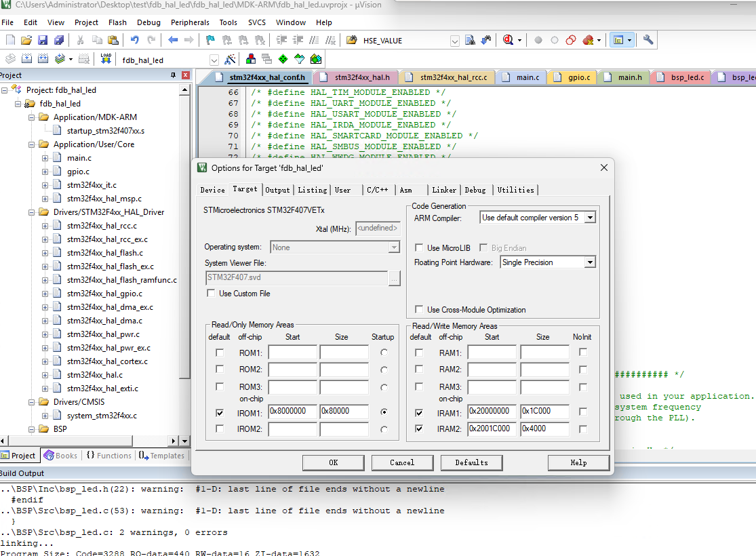
Task: Start the debug session with the red 'd' icon
Action: coord(508,41)
